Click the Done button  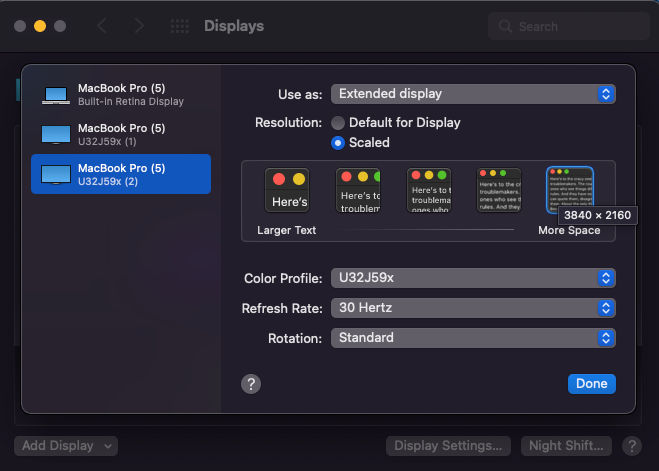592,384
